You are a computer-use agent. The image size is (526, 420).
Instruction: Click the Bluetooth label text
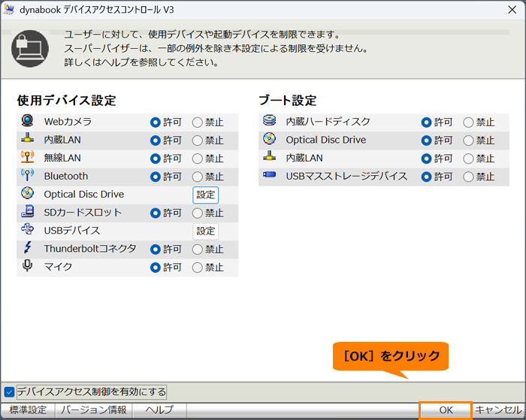pos(66,176)
